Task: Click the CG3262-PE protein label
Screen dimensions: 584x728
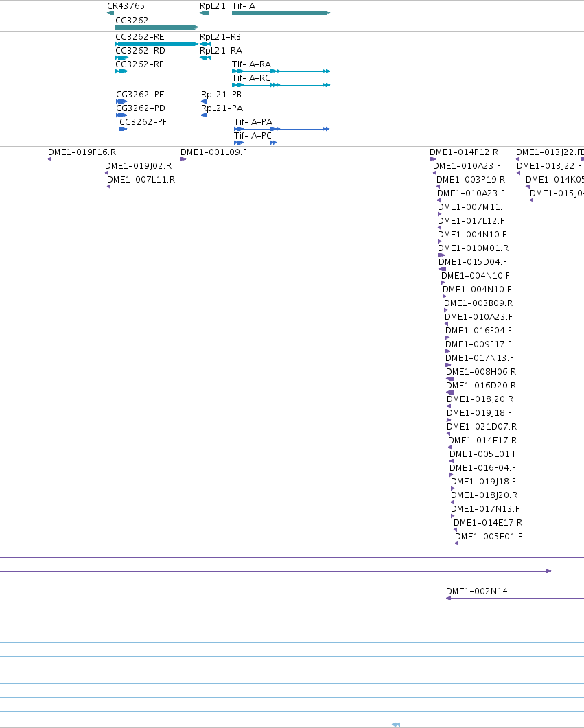Action: [x=140, y=94]
